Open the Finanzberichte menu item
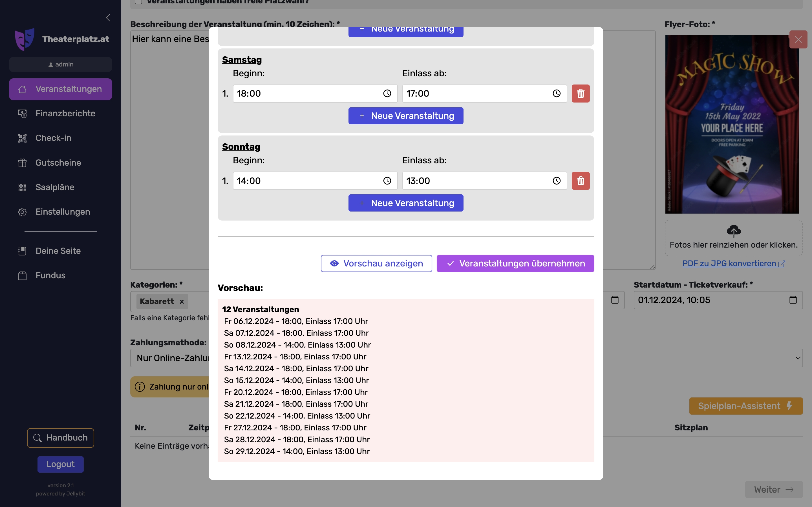812x507 pixels. [65, 113]
